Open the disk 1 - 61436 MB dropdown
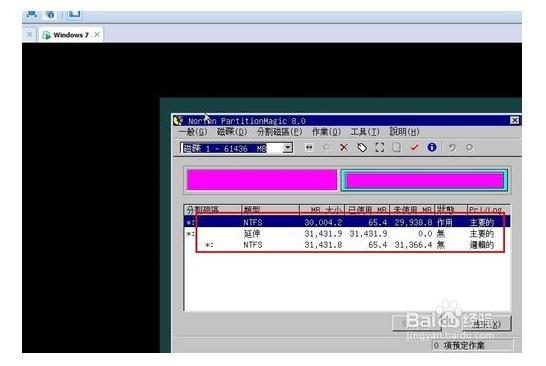Viewport: 546px width, 366px height. point(288,148)
